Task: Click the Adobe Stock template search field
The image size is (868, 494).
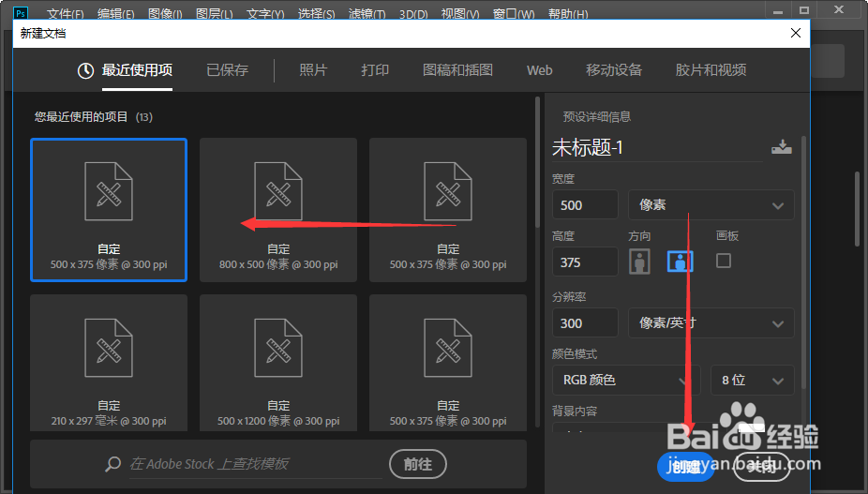Action: point(255,464)
